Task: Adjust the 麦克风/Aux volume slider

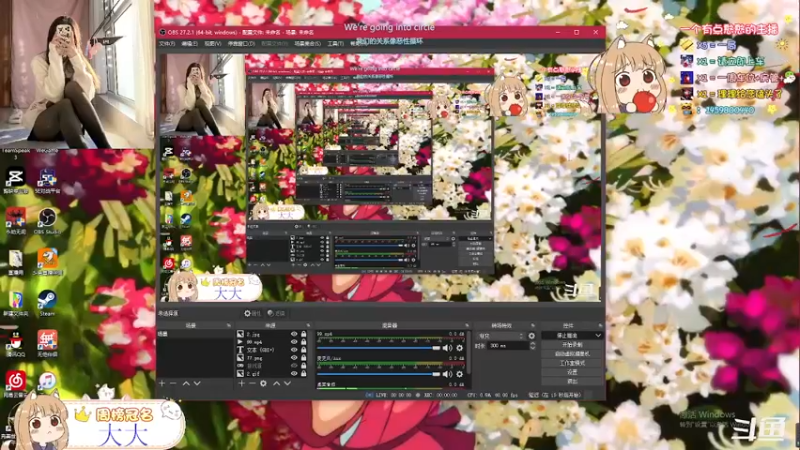Action: tap(378, 374)
